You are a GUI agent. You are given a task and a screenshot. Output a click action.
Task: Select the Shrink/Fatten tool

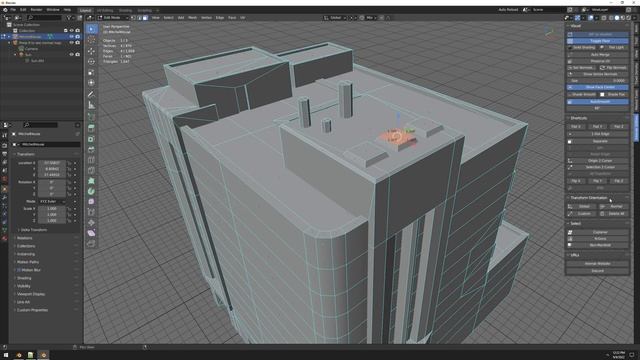click(91, 222)
